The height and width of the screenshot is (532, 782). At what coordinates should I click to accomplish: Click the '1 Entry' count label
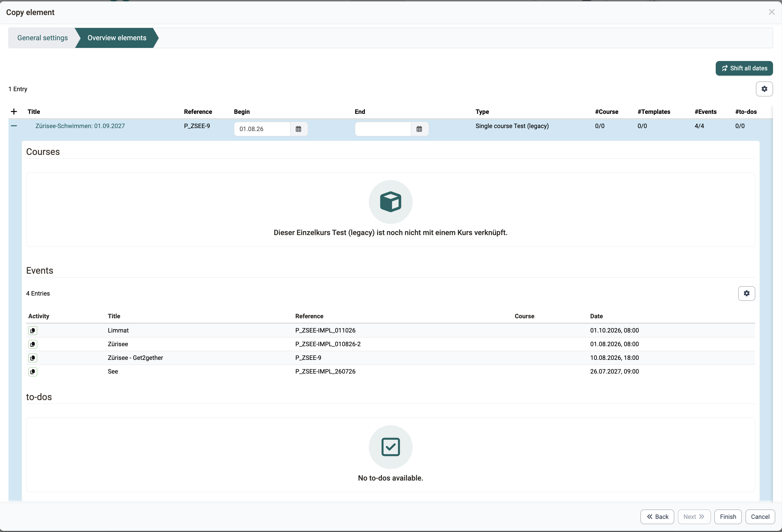[18, 89]
